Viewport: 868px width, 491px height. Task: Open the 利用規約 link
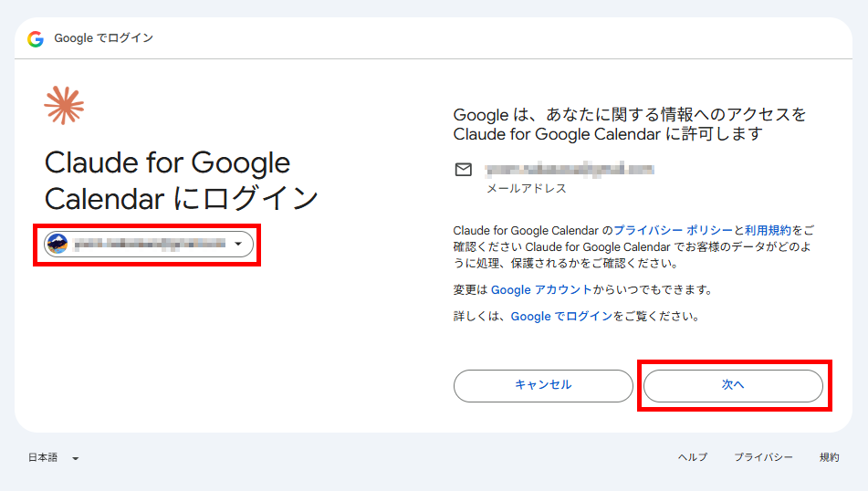point(768,230)
